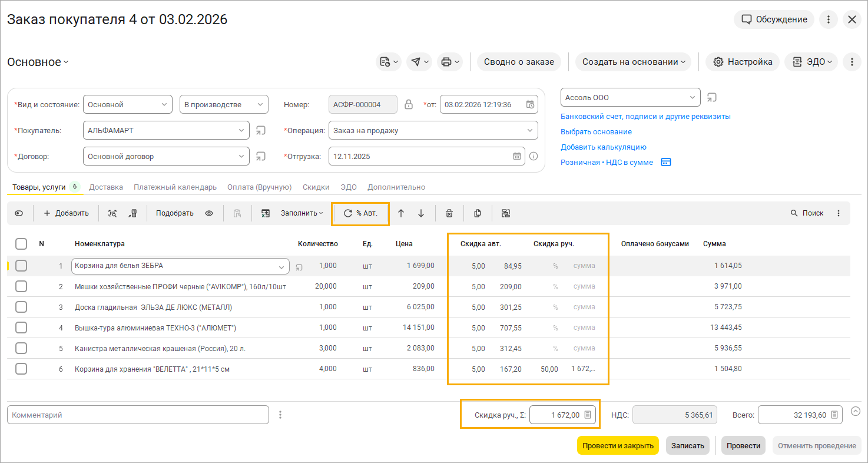Click the barcode scan icon
868x463 pixels.
tap(112, 213)
